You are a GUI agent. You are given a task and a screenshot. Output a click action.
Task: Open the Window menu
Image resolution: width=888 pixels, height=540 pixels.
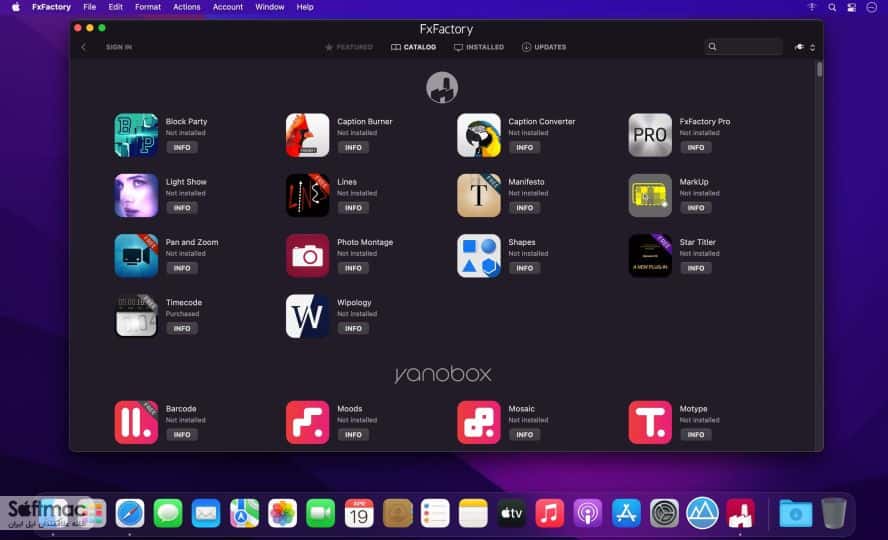click(x=270, y=7)
